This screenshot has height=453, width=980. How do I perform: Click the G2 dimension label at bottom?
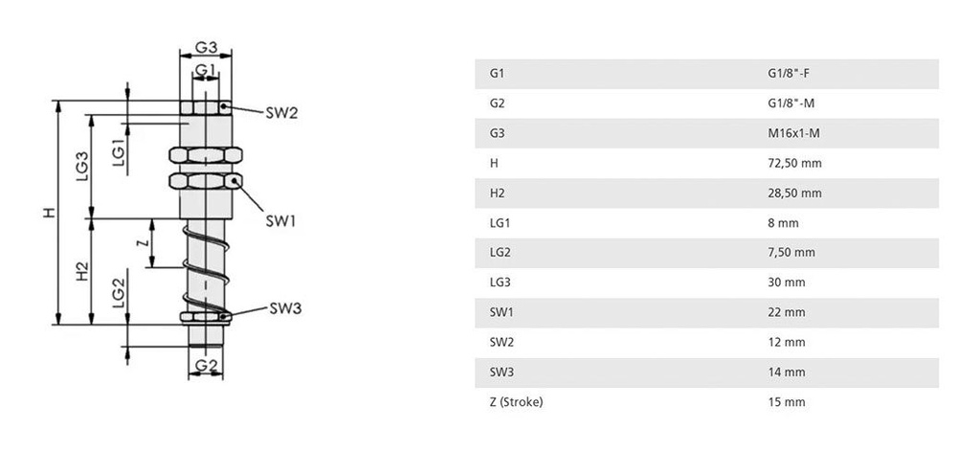[206, 366]
